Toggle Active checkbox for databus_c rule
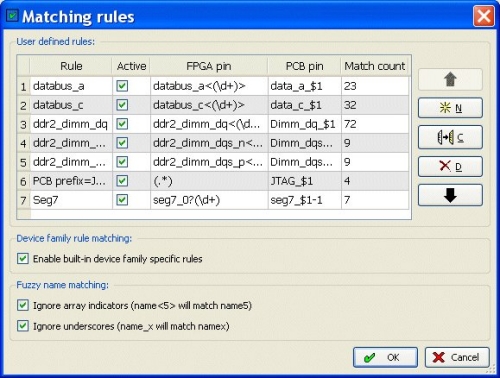Viewport: 500px width, 378px height. click(122, 105)
